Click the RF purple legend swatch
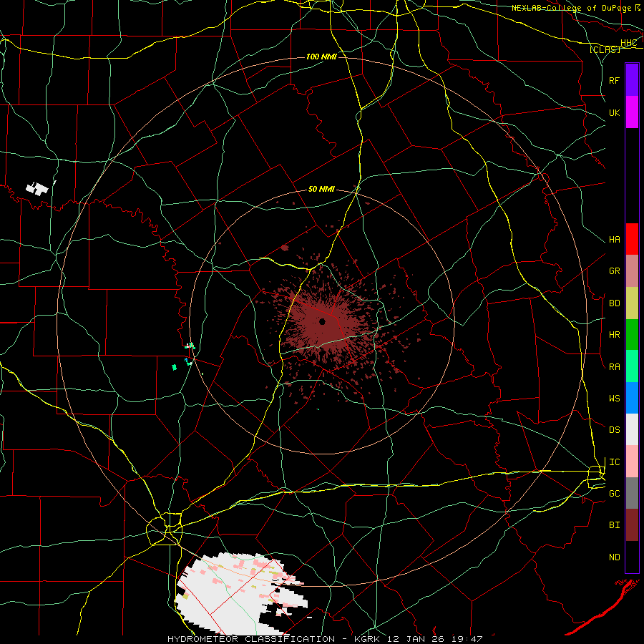This screenshot has height=644, width=644. (x=632, y=79)
